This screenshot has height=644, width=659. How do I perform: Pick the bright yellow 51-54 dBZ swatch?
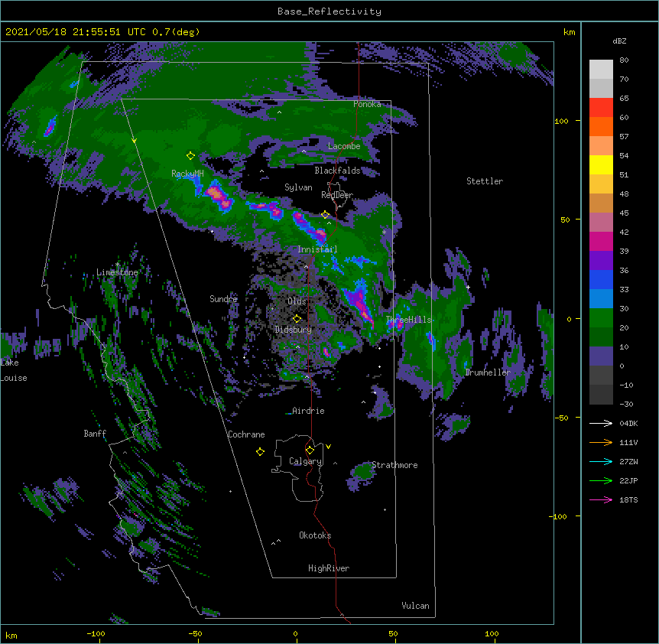(x=601, y=164)
